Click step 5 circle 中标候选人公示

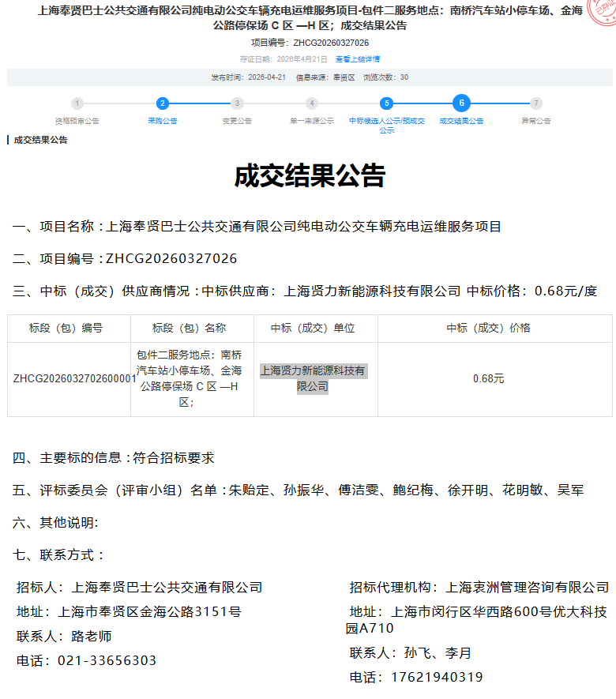[386, 103]
